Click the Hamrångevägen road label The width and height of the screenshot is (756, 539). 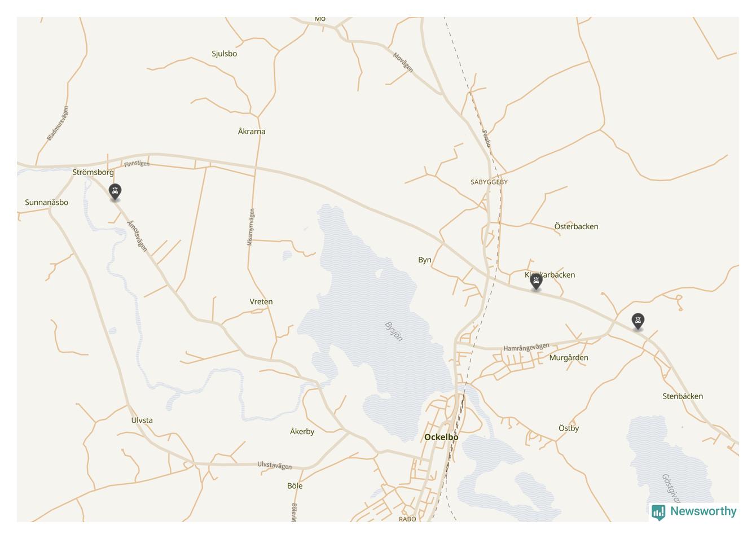[526, 348]
